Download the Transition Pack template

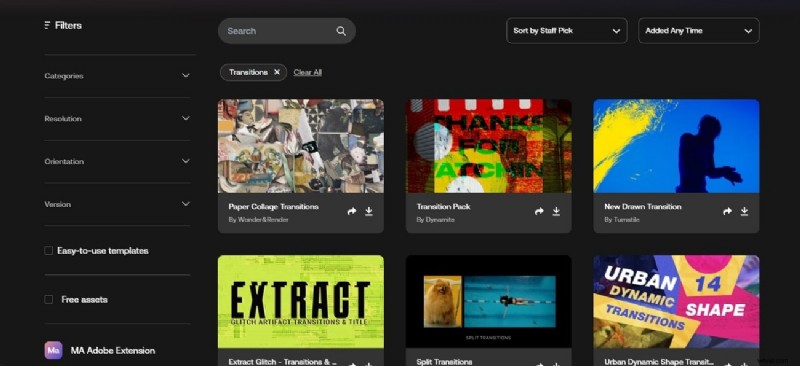click(556, 211)
